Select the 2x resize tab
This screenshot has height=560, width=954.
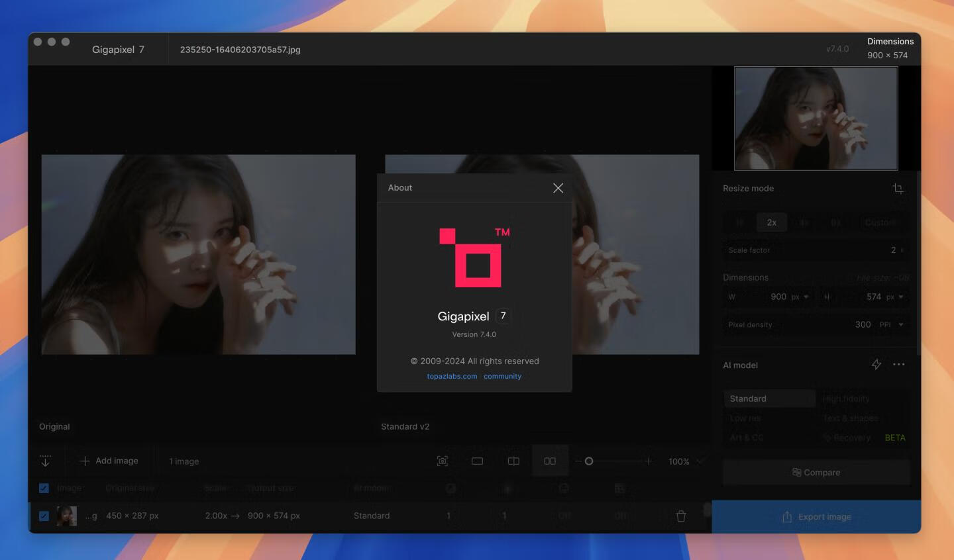pos(772,222)
